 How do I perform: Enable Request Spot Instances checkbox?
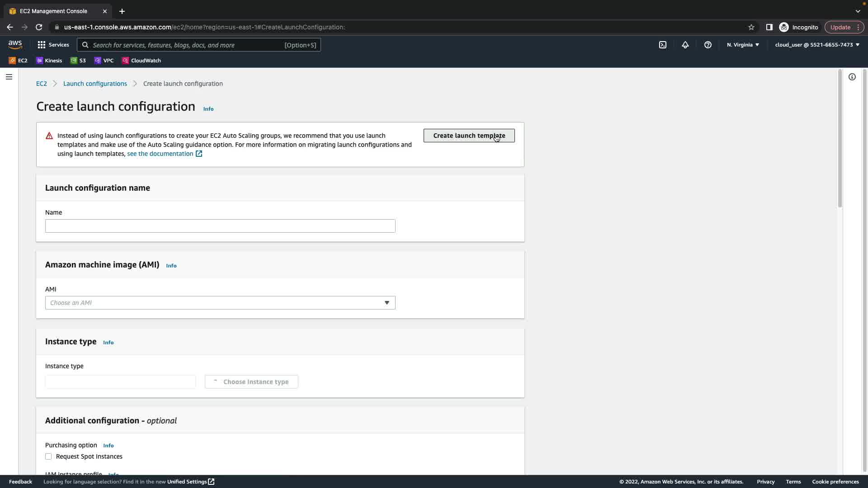coord(48,456)
